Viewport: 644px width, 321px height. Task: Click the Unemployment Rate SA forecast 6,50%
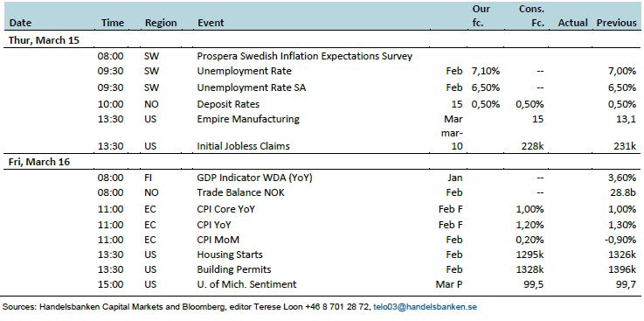tap(486, 88)
